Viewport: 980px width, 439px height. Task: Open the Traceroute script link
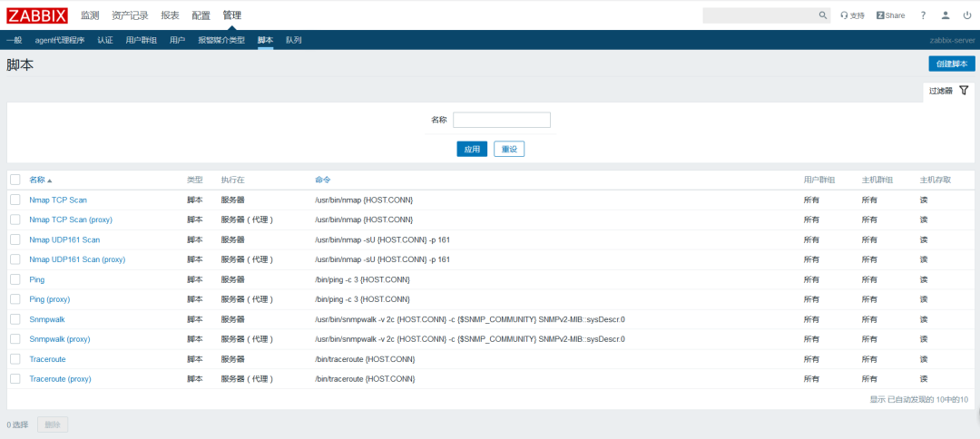click(47, 359)
